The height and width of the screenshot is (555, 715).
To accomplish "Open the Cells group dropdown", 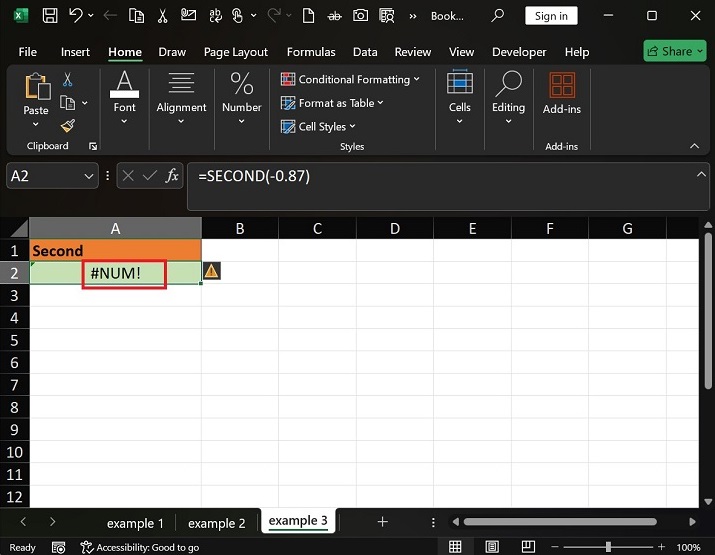I will pyautogui.click(x=460, y=121).
